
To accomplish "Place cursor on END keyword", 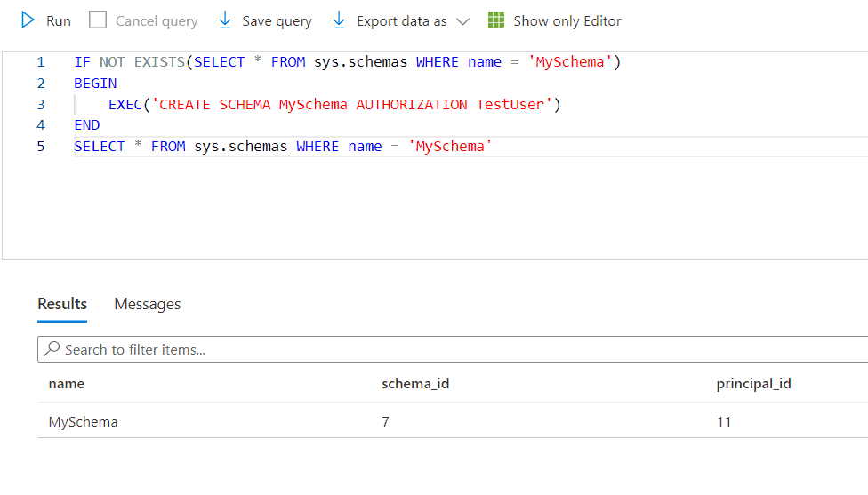I will pyautogui.click(x=87, y=125).
